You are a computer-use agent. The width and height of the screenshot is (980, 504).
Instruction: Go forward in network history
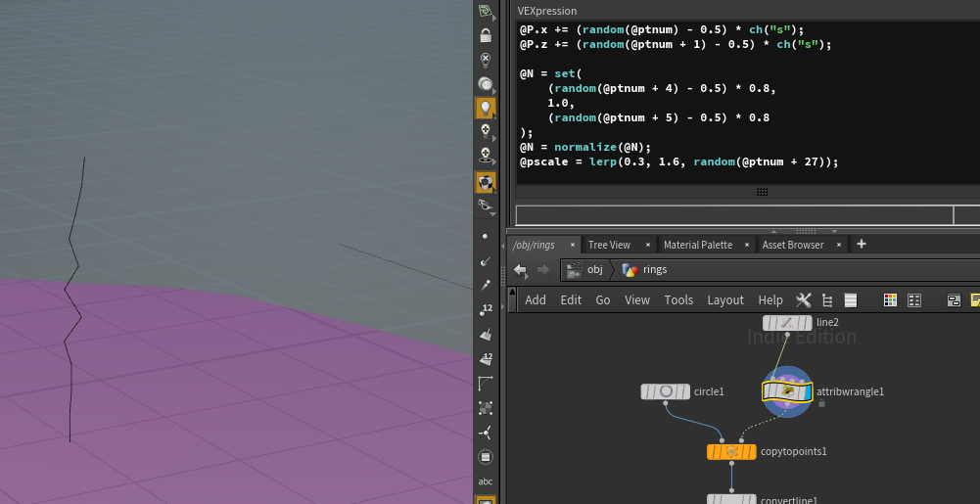(543, 270)
